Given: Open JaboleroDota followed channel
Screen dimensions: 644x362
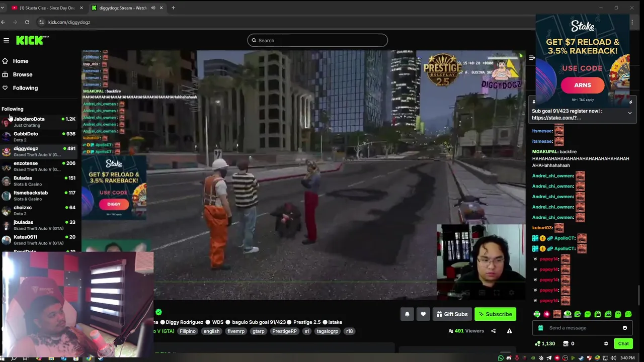Looking at the screenshot, I should (x=39, y=122).
